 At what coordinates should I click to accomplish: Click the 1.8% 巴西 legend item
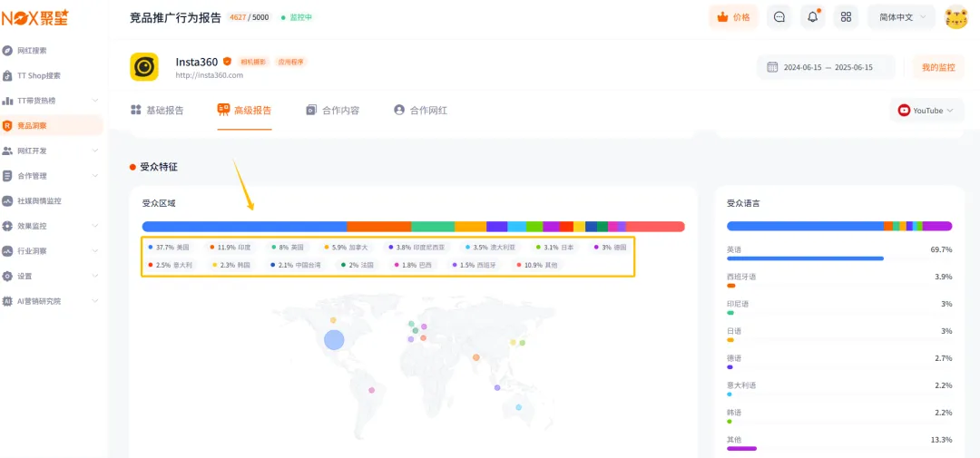click(413, 265)
